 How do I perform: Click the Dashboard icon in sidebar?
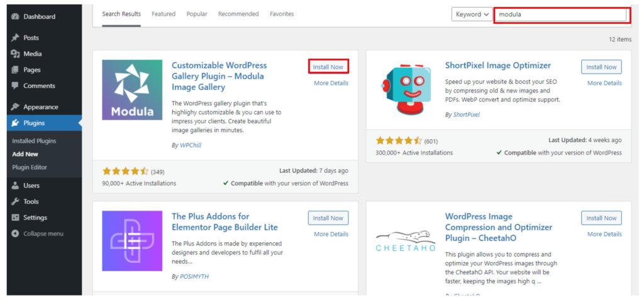click(15, 16)
